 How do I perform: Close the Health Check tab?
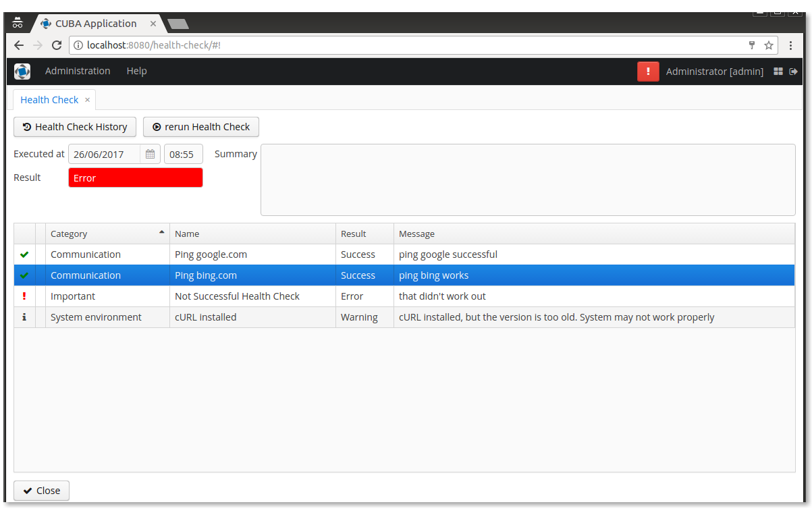click(x=87, y=100)
